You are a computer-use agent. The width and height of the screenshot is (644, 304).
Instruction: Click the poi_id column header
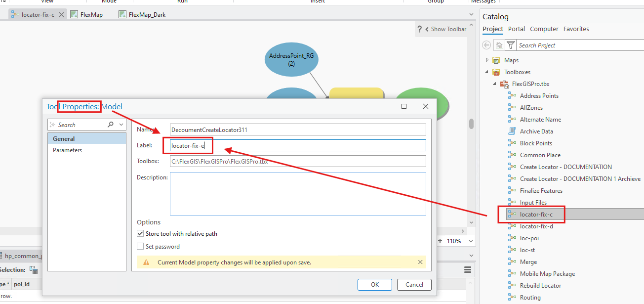(22, 284)
